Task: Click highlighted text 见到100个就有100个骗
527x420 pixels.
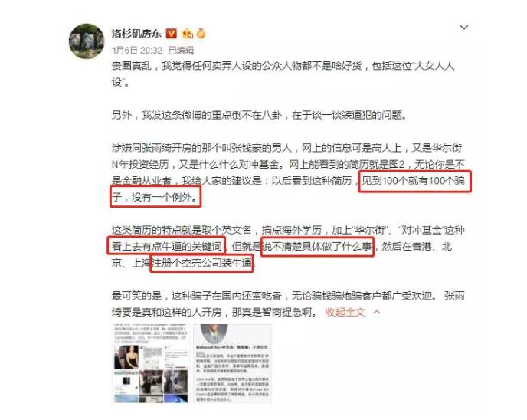Action: click(413, 181)
